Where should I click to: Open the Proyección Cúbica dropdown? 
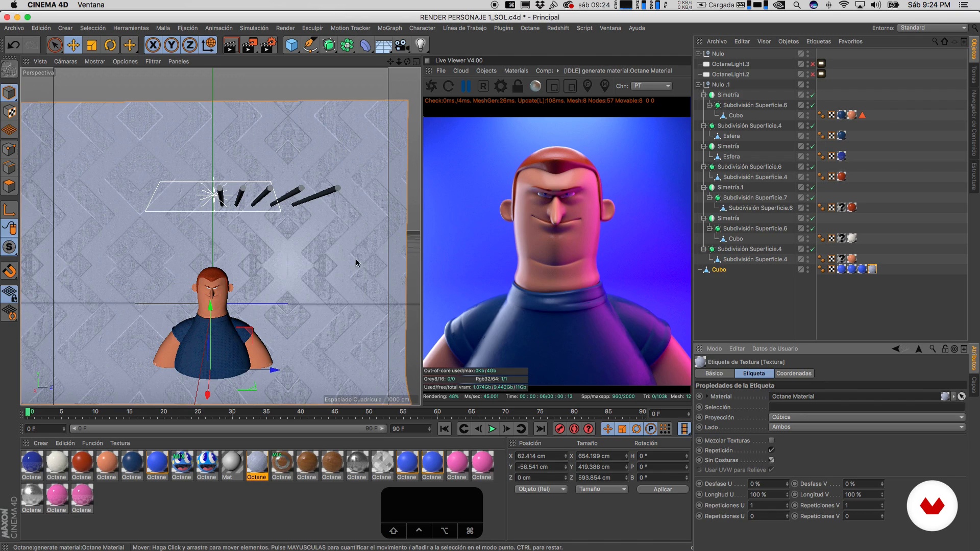click(x=867, y=417)
